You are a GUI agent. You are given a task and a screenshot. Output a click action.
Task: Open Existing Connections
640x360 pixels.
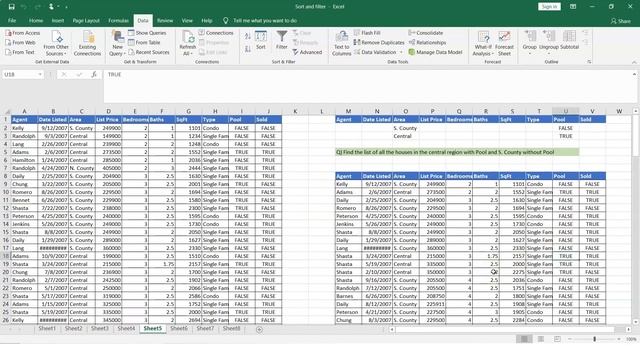click(87, 43)
